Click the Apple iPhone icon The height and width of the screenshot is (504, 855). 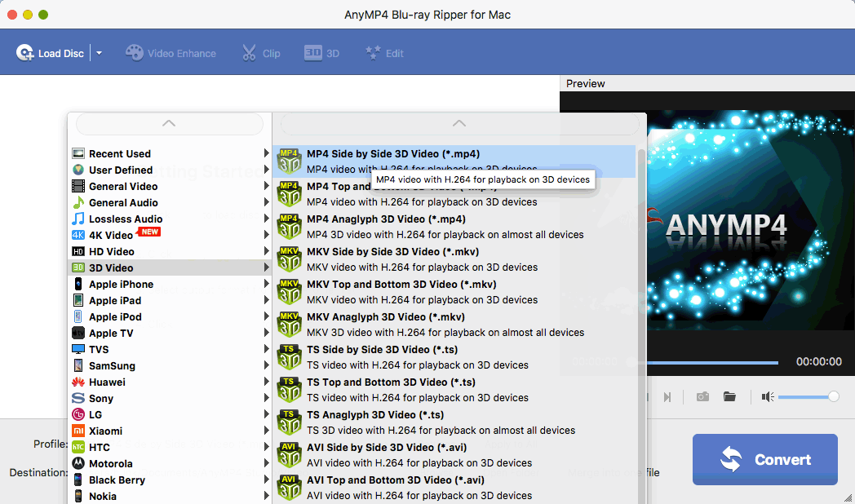point(78,284)
